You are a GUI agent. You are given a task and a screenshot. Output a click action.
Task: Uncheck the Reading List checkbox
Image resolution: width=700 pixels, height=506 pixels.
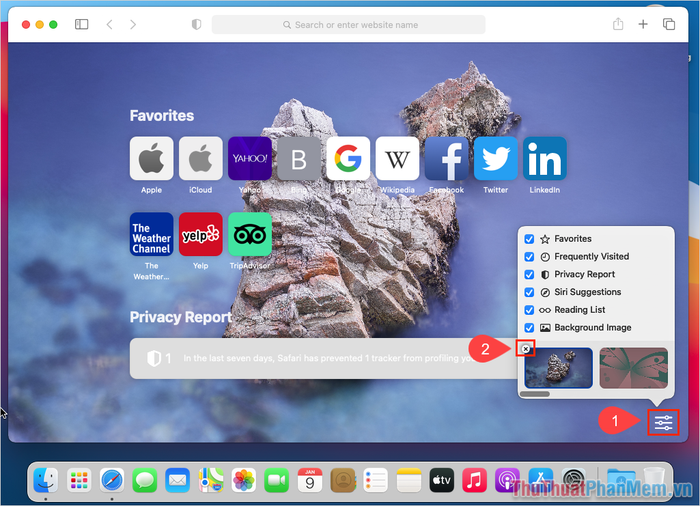point(529,310)
